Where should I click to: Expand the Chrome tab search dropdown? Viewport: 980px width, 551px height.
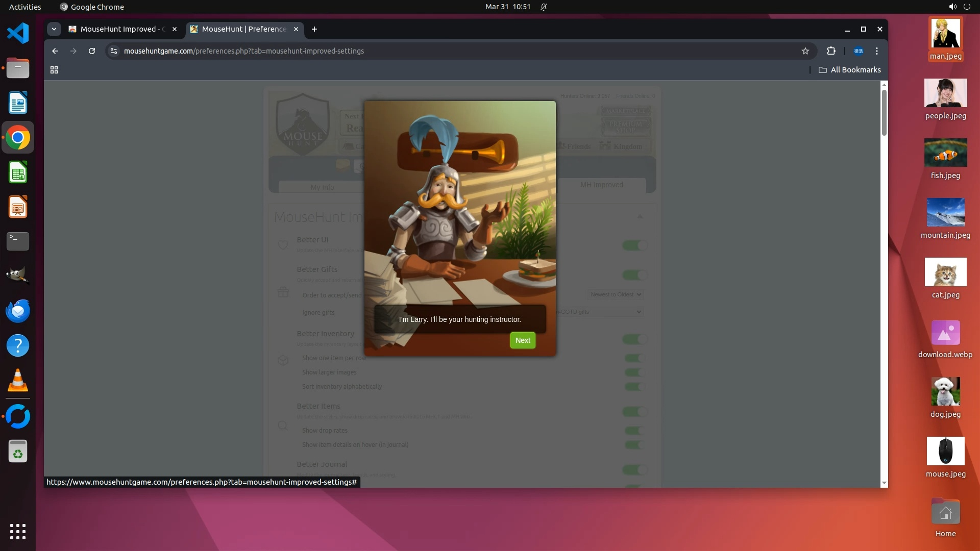point(54,29)
